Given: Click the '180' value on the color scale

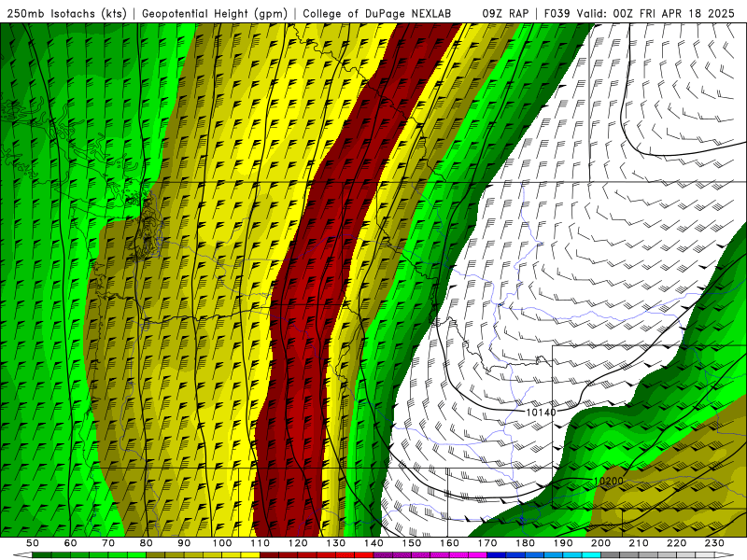Looking at the screenshot, I should pyautogui.click(x=526, y=543).
